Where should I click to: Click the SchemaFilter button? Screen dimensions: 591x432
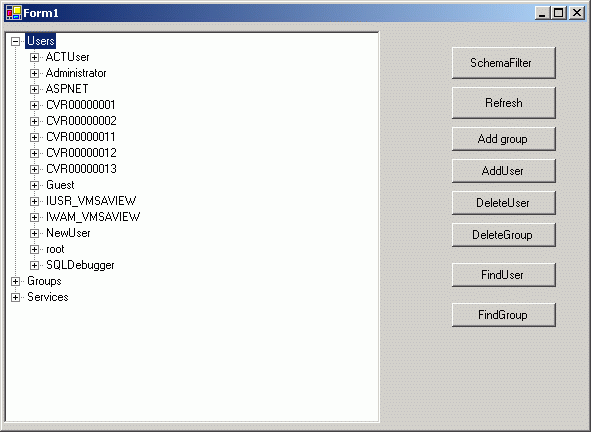(x=504, y=63)
